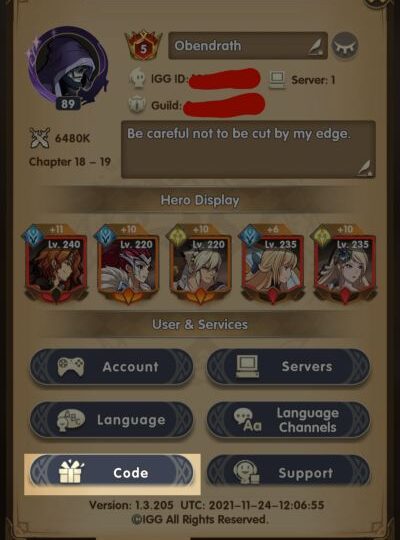This screenshot has width=400, height=540.
Task: Select the Lv. 235 hero with +6
Action: point(273,265)
